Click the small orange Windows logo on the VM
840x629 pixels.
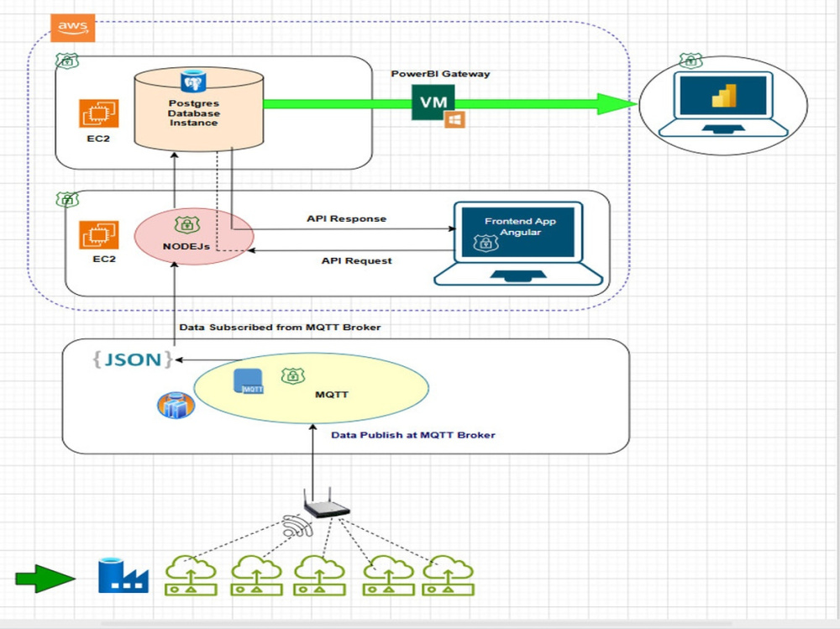pyautogui.click(x=454, y=120)
